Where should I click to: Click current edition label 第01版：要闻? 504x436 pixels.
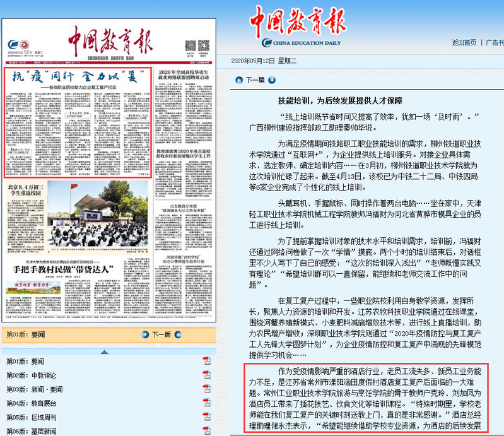[25, 334]
